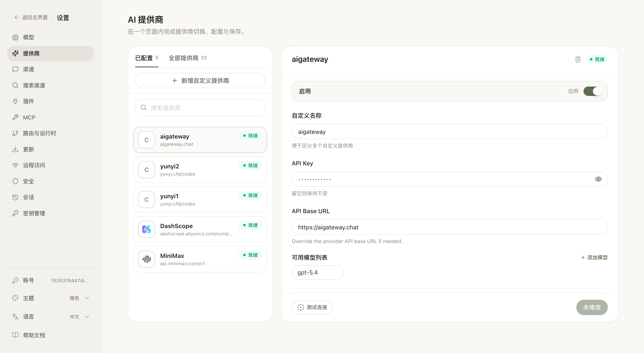This screenshot has width=644, height=353.
Task: Open the 插件 panel
Action: (x=28, y=101)
